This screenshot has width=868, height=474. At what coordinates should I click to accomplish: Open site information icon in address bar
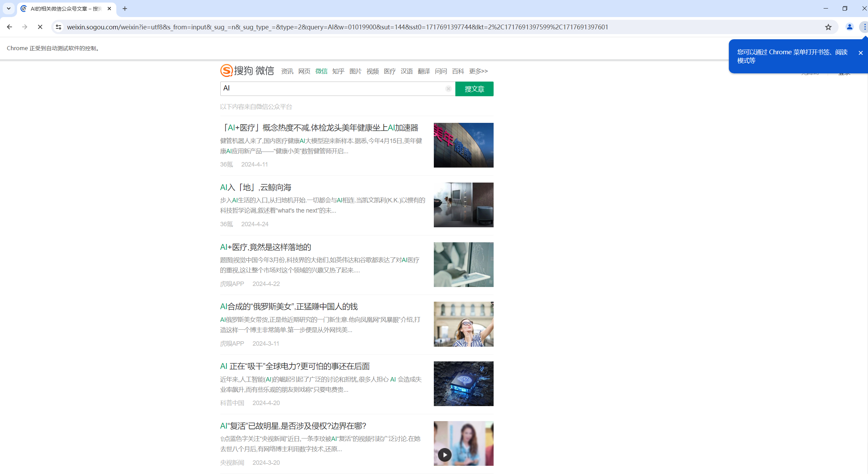tap(58, 27)
